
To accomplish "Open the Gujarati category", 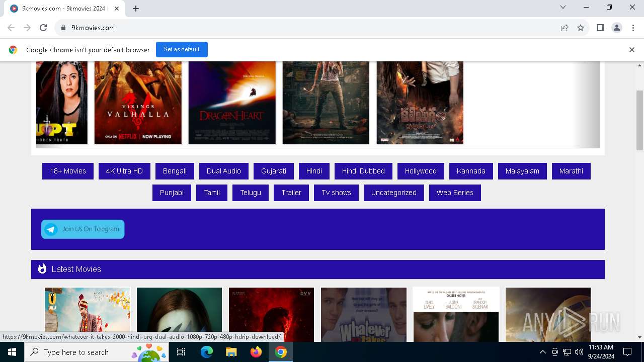I will coord(274,171).
